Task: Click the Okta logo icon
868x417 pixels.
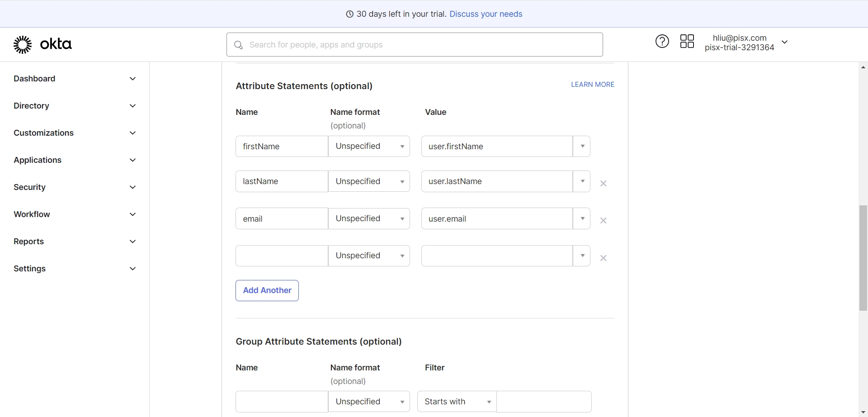Action: click(23, 44)
